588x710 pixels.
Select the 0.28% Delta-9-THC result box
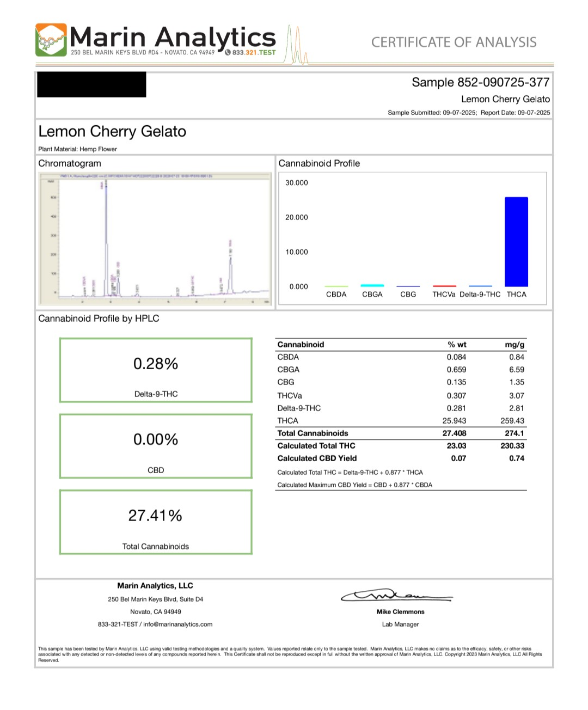click(x=156, y=370)
